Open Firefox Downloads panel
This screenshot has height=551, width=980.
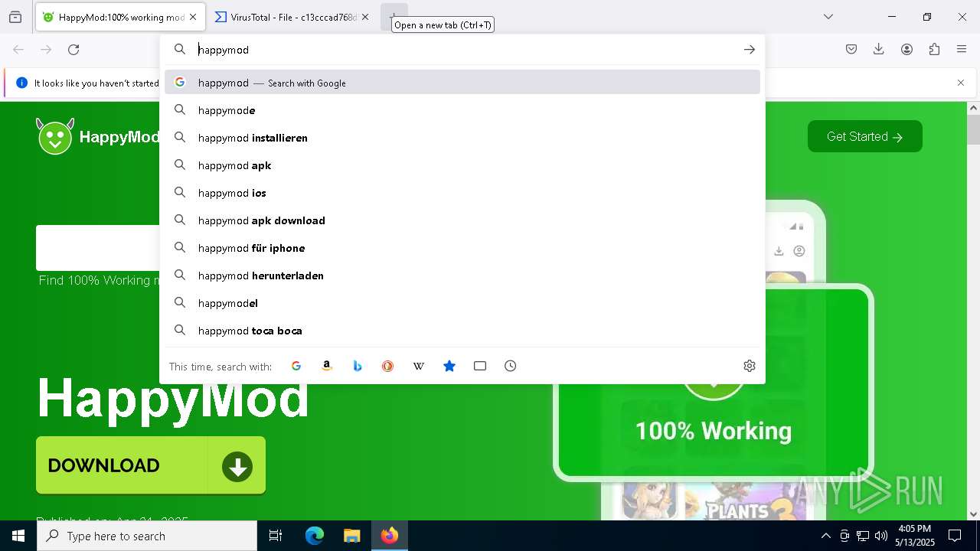[x=879, y=50]
